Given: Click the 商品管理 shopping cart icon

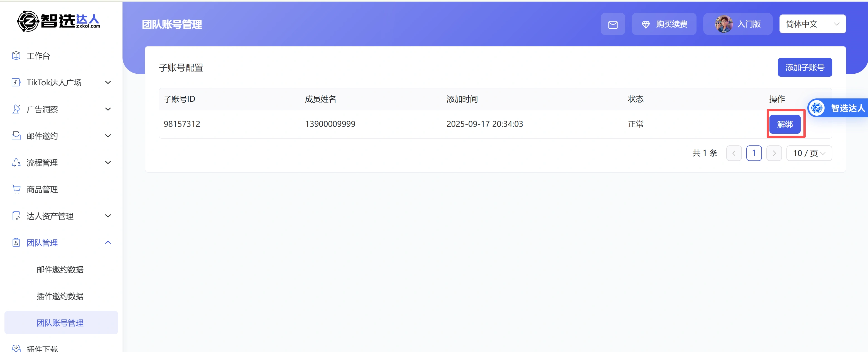Looking at the screenshot, I should click(16, 189).
